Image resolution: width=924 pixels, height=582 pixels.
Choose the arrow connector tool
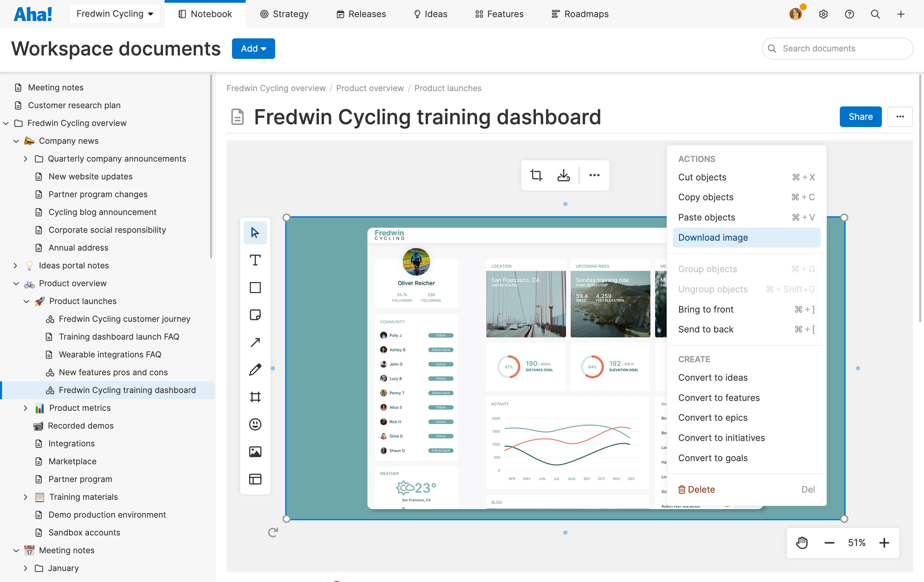point(255,342)
